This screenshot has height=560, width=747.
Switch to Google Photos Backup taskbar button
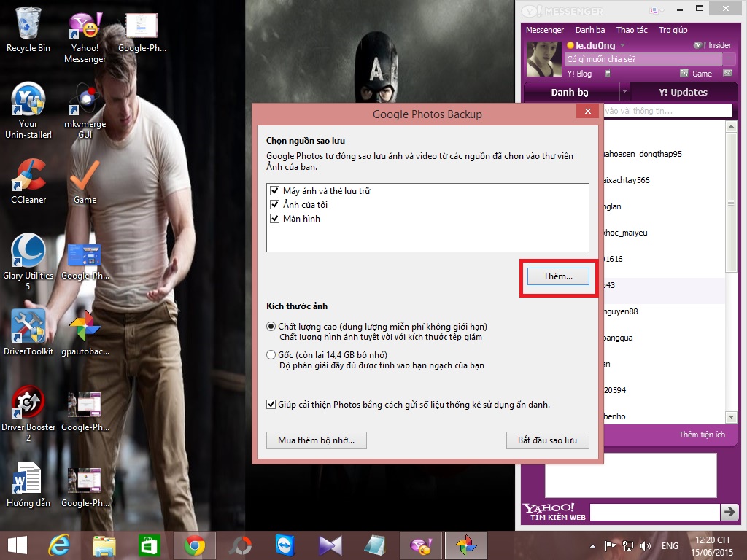466,545
